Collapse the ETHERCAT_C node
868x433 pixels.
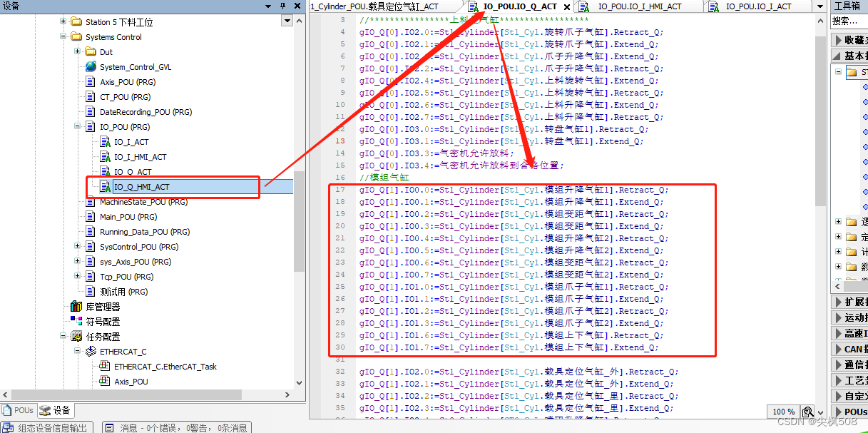point(78,351)
